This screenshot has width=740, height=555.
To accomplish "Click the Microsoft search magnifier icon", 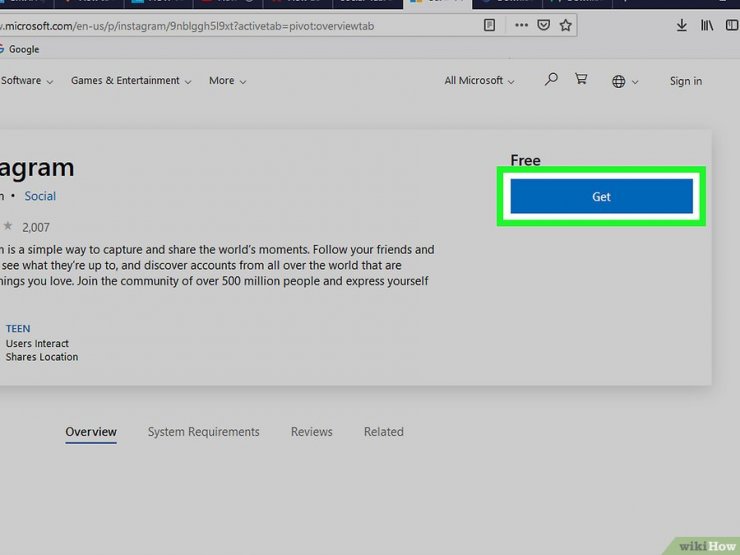I will pyautogui.click(x=551, y=79).
